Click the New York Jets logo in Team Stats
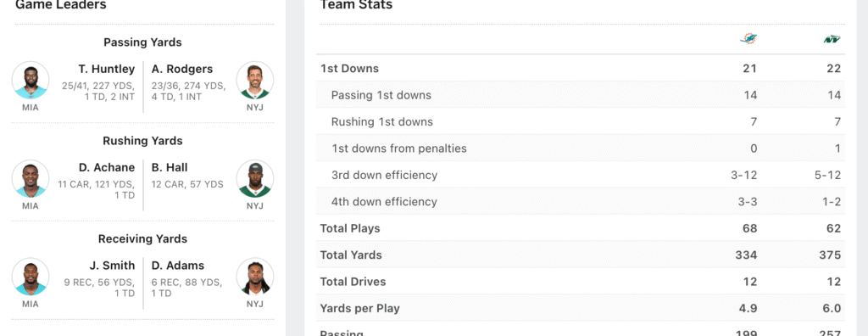Image resolution: width=868 pixels, height=336 pixels. point(832,39)
